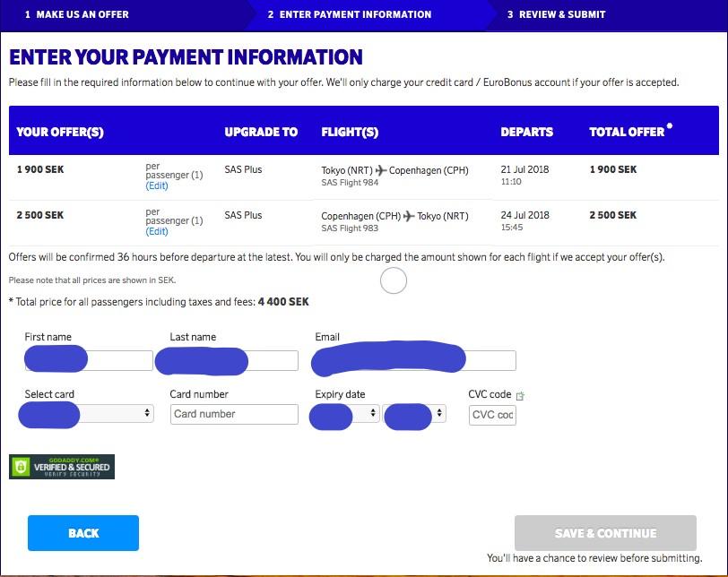
Task: Jump to Review & Submit step
Action: click(x=556, y=14)
